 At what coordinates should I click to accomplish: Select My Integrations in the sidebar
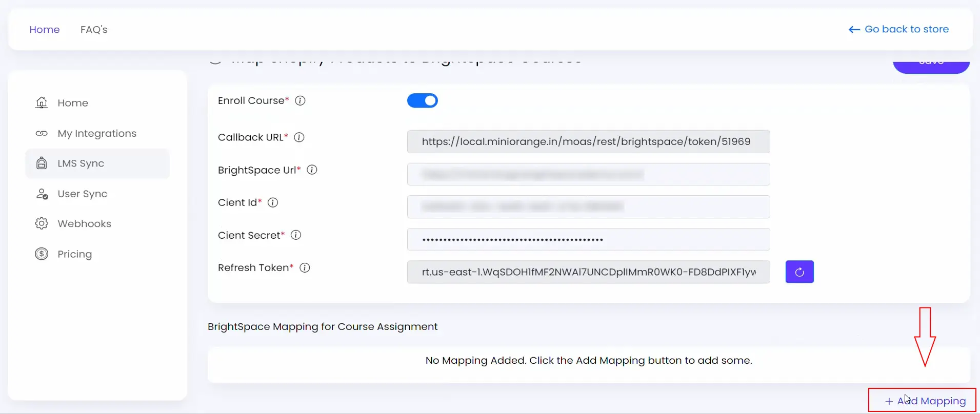(x=97, y=133)
